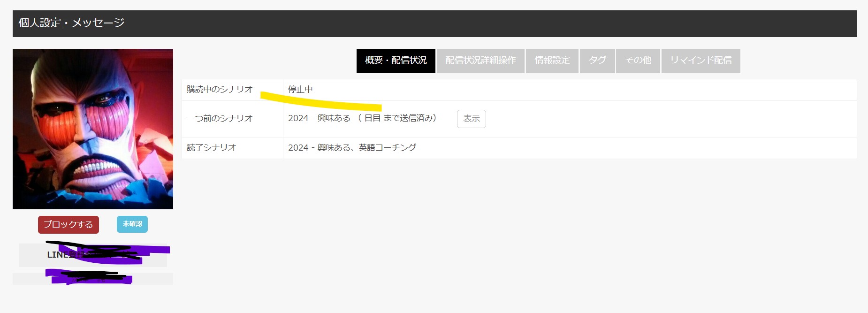Switch to the 配信状況詳細操作 tab

(480, 61)
